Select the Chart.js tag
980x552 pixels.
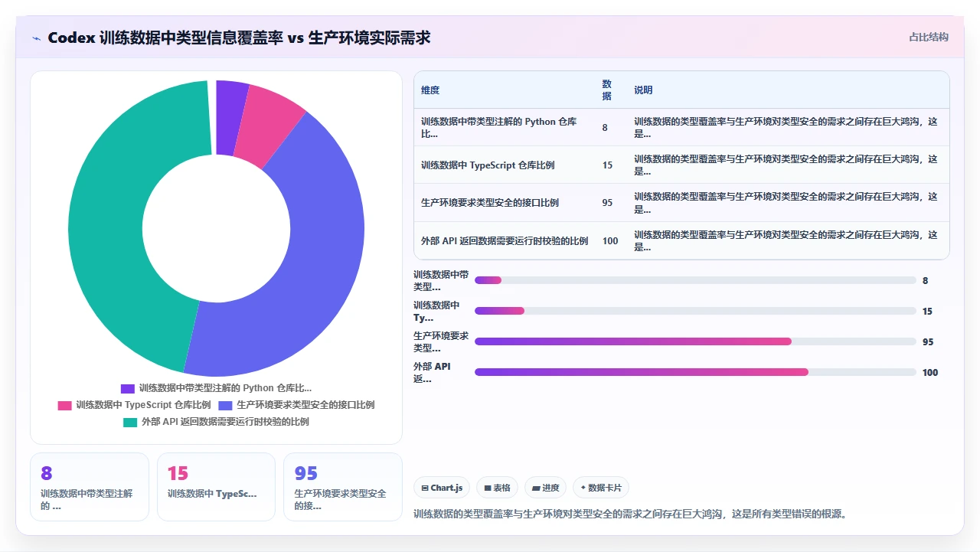click(442, 488)
